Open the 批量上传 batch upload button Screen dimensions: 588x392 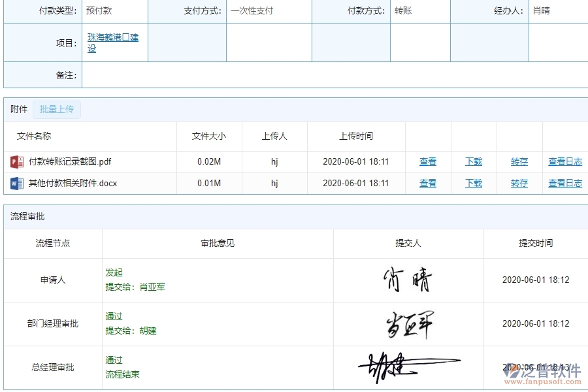(x=56, y=109)
